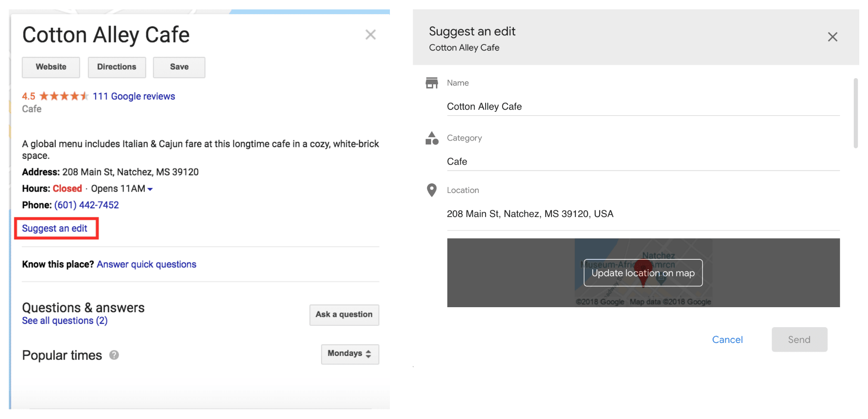This screenshot has height=419, width=868.
Task: Click the map pin icon beside Location
Action: [x=432, y=190]
